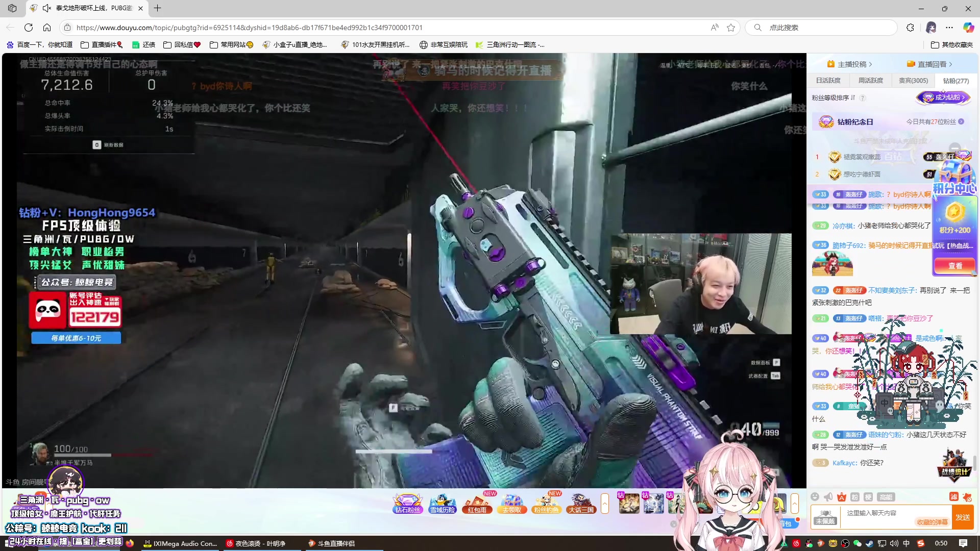Image resolution: width=980 pixels, height=551 pixels.
Task: Switch to 钻粉(277) tab
Action: tap(955, 81)
